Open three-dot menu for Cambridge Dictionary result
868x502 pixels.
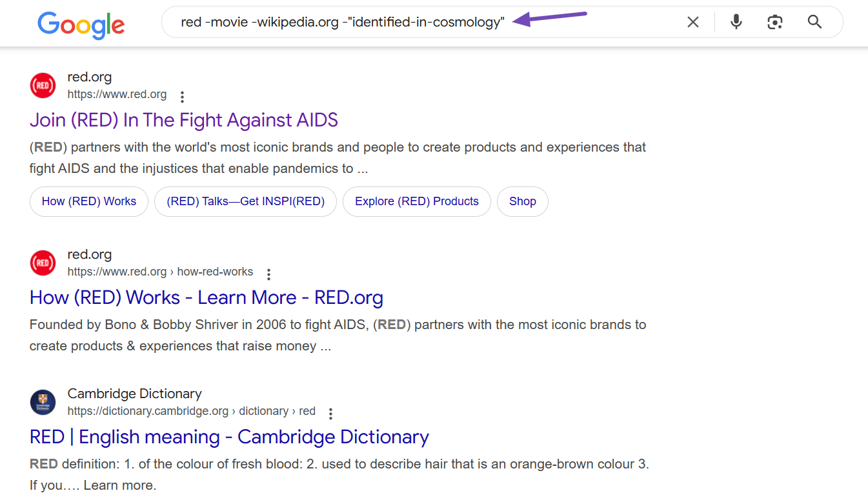330,414
